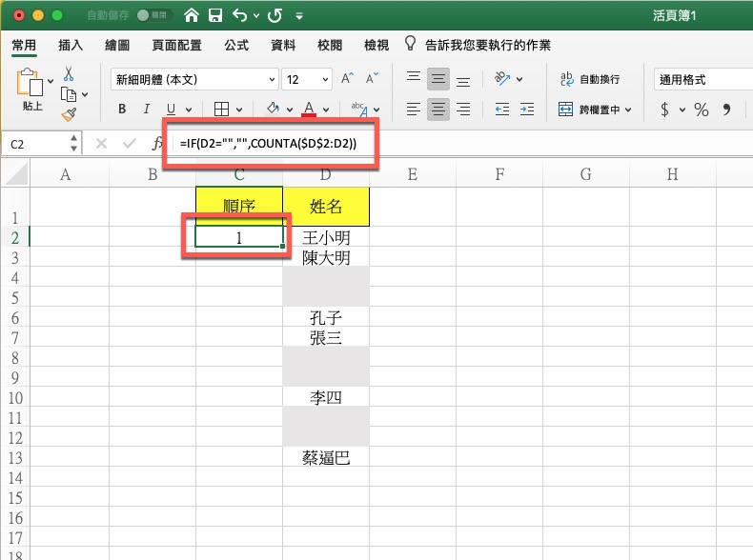This screenshot has width=753, height=560.
Task: Open the 檢視 ribbon tab
Action: [x=376, y=45]
